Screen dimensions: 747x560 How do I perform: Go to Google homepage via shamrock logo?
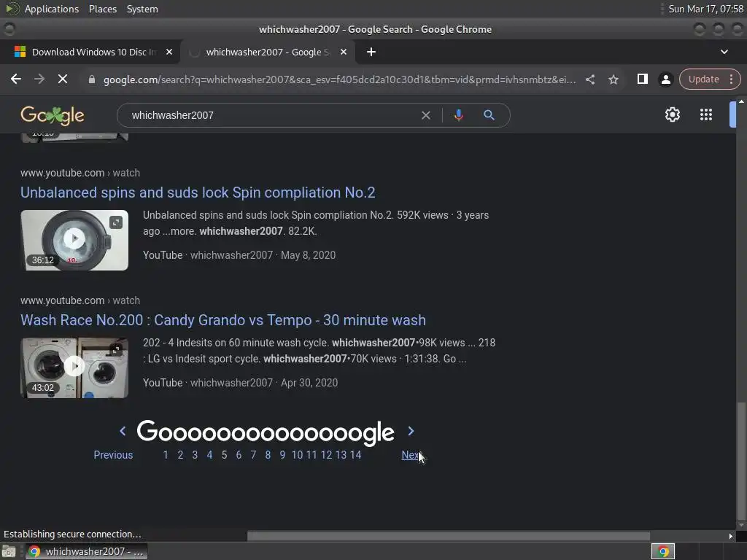53,115
